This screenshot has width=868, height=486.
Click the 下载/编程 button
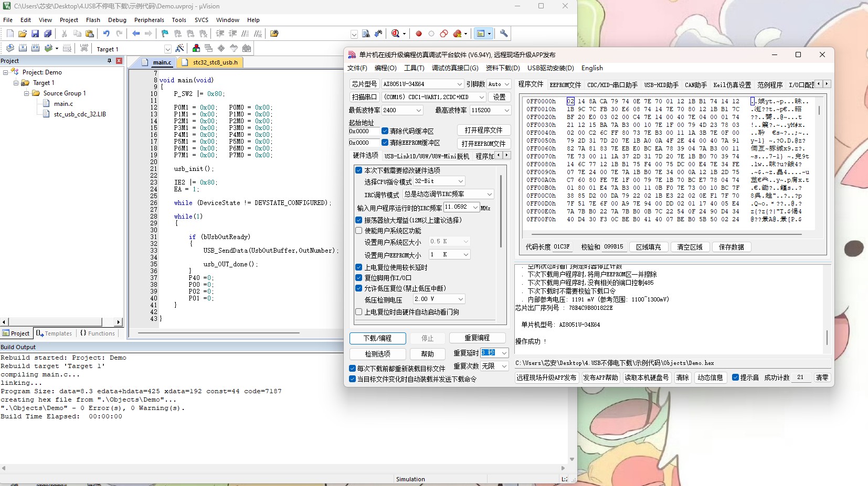378,338
